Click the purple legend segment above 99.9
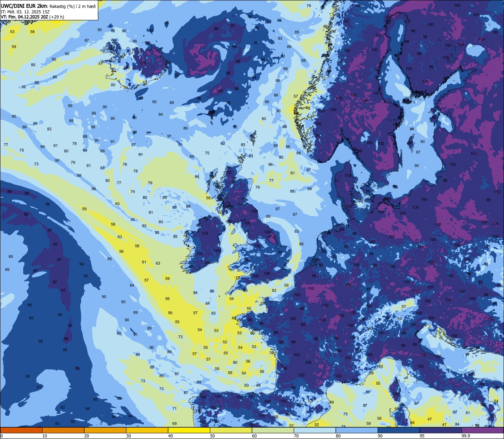The width and height of the screenshot is (504, 439). (x=482, y=430)
